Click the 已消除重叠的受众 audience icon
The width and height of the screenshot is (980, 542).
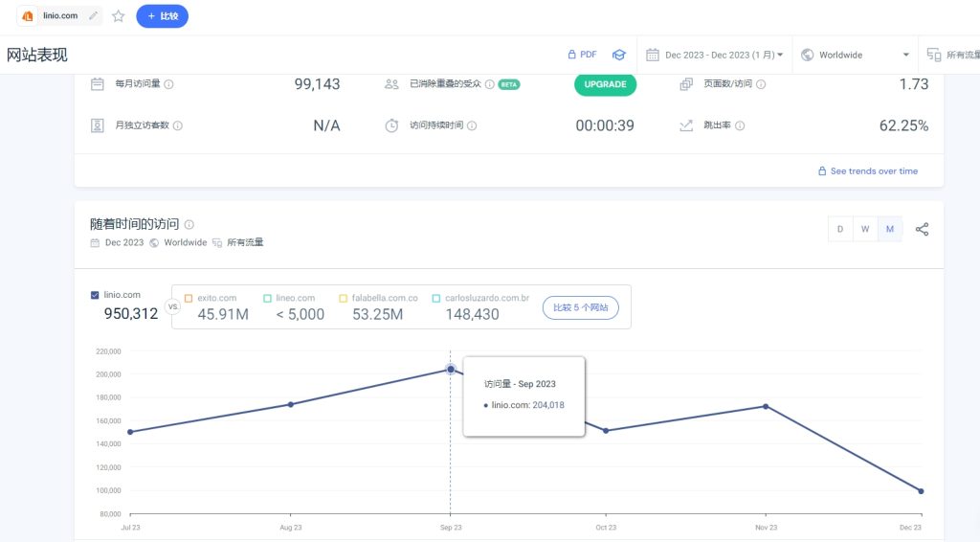391,83
